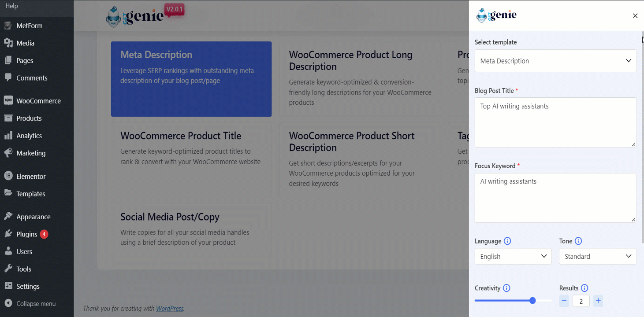Click in the Focus Keyword field
This screenshot has width=644, height=317.
click(x=555, y=198)
